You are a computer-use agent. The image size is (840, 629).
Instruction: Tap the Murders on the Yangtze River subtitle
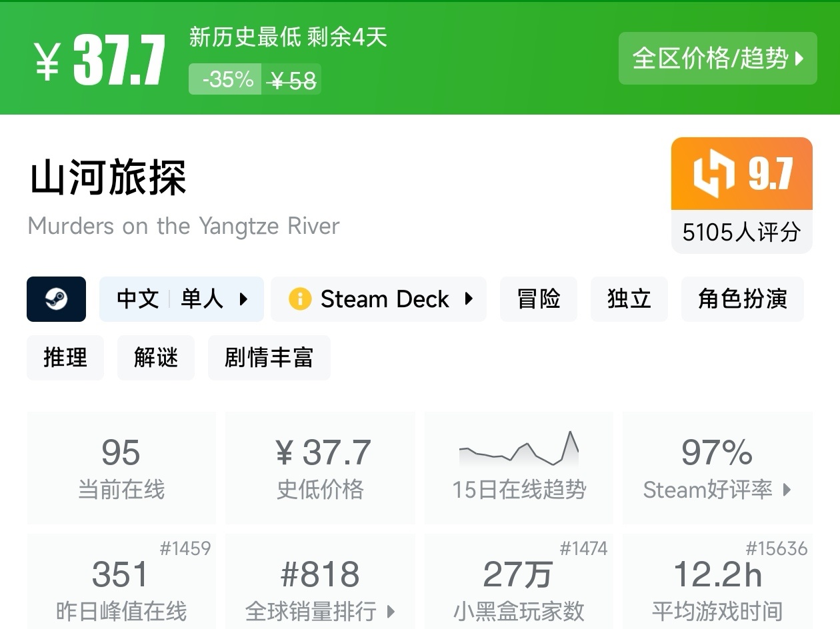click(184, 226)
